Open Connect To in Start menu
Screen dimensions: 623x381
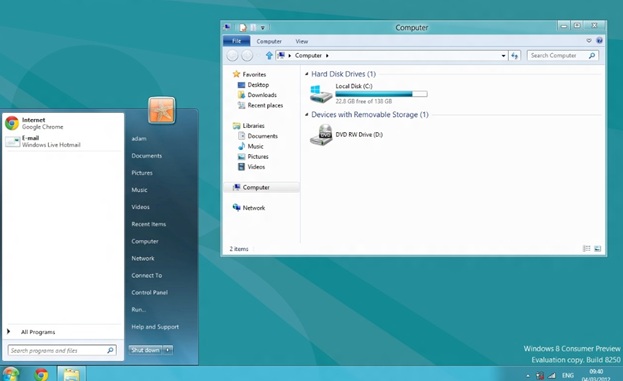(x=147, y=275)
